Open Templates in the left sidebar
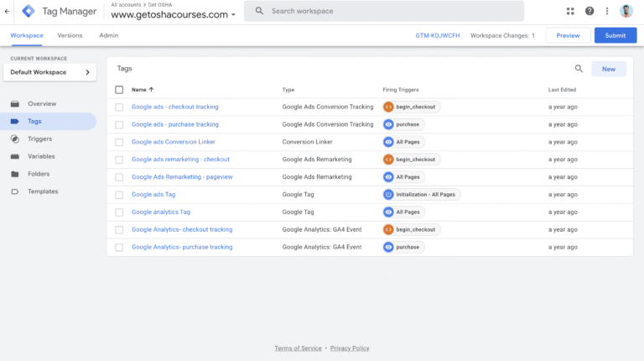Image resolution: width=644 pixels, height=361 pixels. (43, 191)
